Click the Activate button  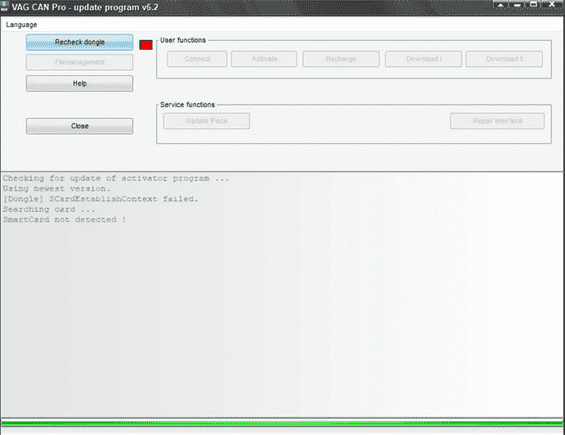point(264,59)
